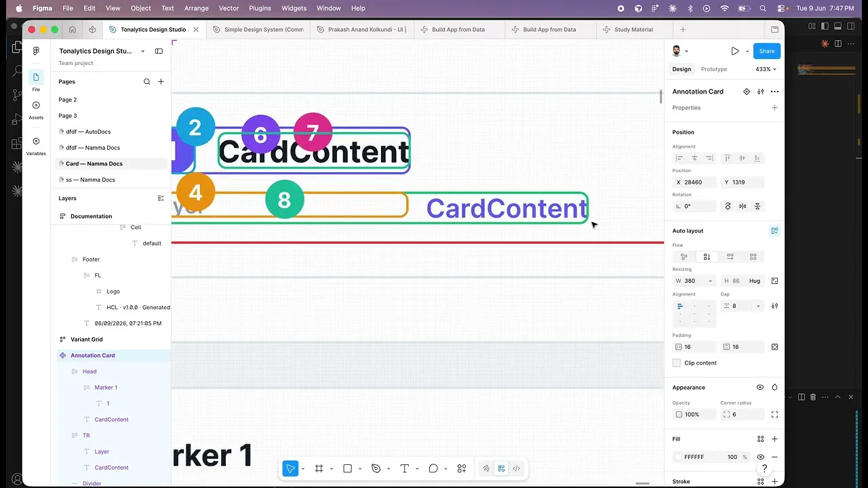Switch to the Prototype tab
This screenshot has height=488, width=868.
tap(713, 69)
